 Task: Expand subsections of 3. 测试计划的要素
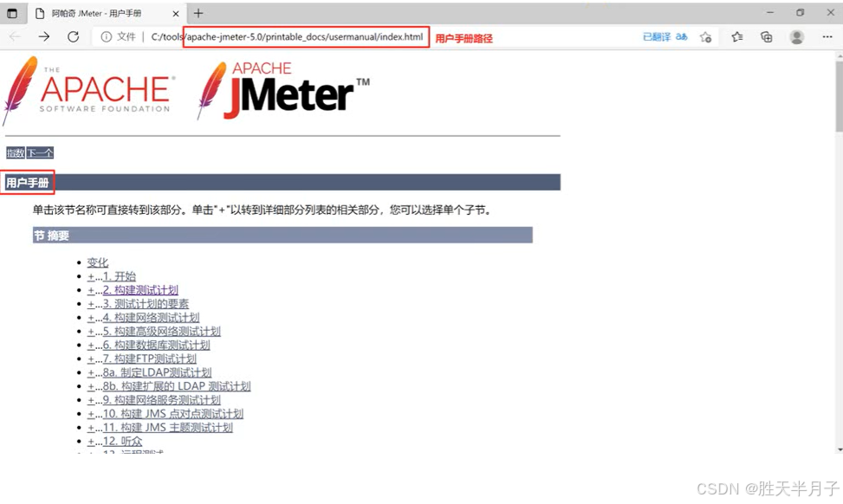(91, 304)
